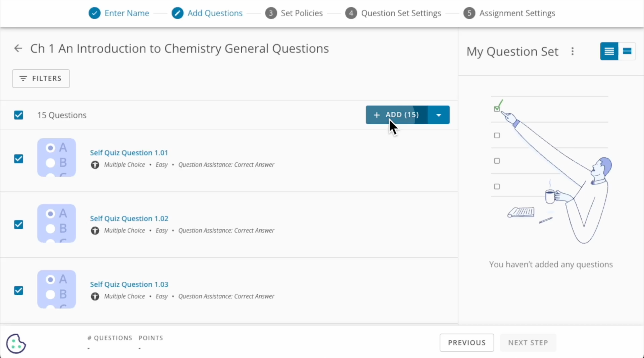Click accessibility icon for Question 1.02
644x358 pixels.
point(95,231)
